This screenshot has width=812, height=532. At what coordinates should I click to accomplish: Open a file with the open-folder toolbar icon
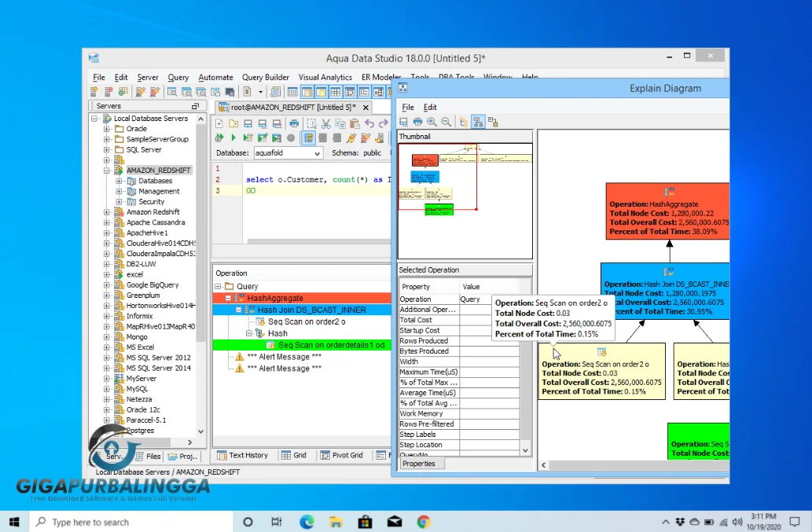(x=232, y=123)
